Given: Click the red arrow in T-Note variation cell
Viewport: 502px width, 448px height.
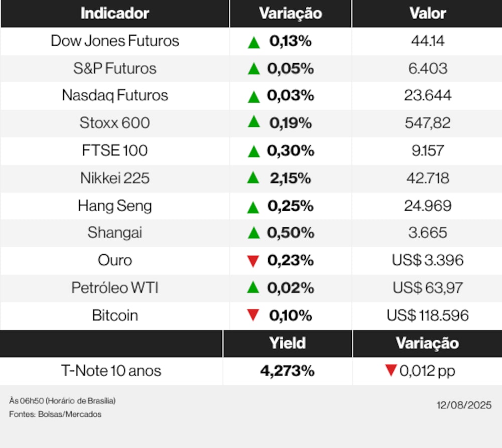Looking at the screenshot, I should coord(391,371).
